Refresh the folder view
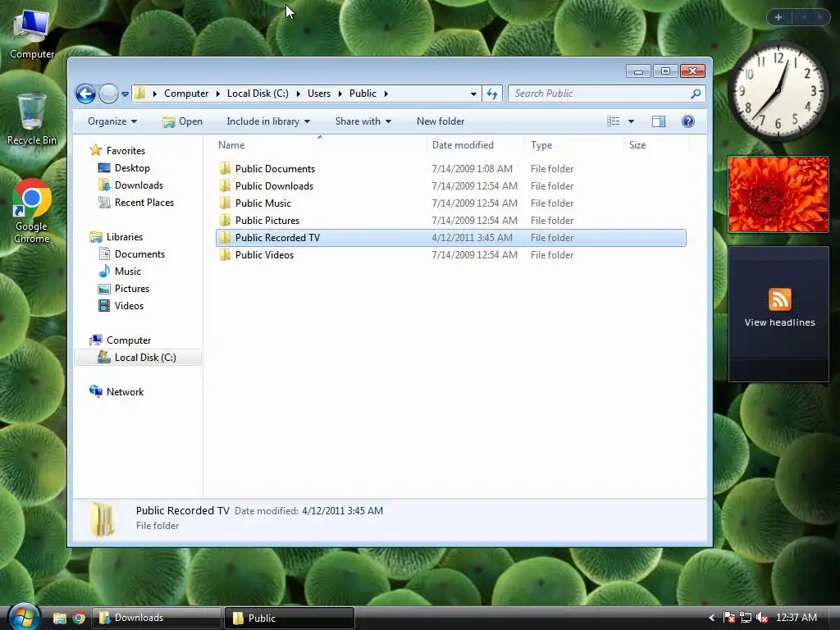The width and height of the screenshot is (840, 630). coord(492,94)
